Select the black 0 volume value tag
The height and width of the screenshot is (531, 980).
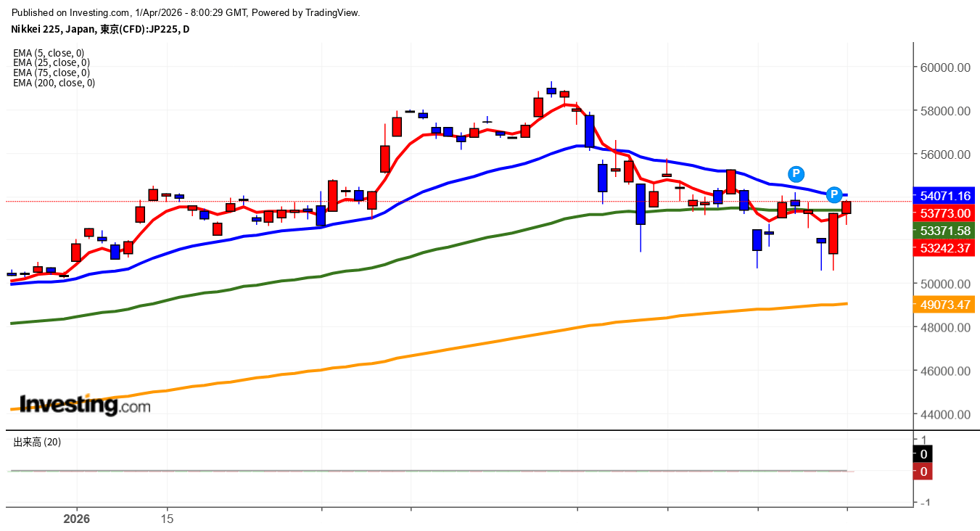[x=923, y=455]
